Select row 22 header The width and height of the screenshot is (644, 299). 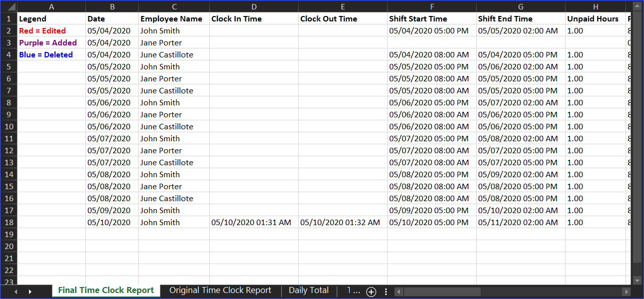(x=9, y=271)
